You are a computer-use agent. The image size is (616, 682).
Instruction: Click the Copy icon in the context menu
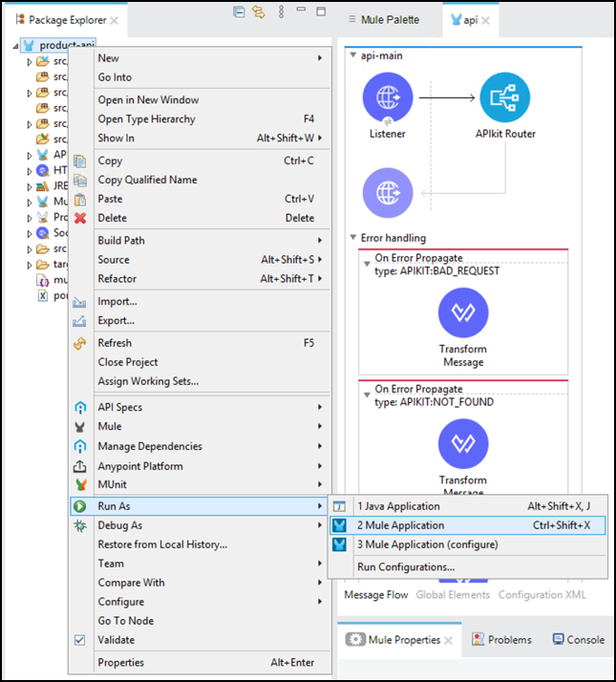click(x=79, y=160)
